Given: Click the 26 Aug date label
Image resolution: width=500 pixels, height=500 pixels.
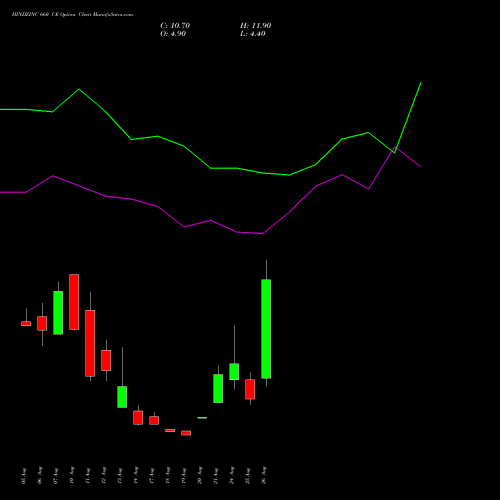Looking at the screenshot, I should (x=264, y=476).
